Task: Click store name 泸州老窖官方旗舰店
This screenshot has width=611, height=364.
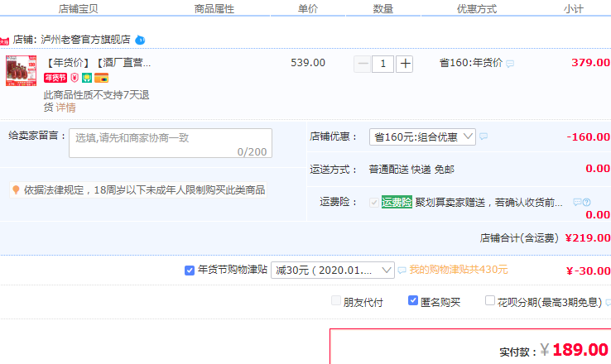Action: 85,40
